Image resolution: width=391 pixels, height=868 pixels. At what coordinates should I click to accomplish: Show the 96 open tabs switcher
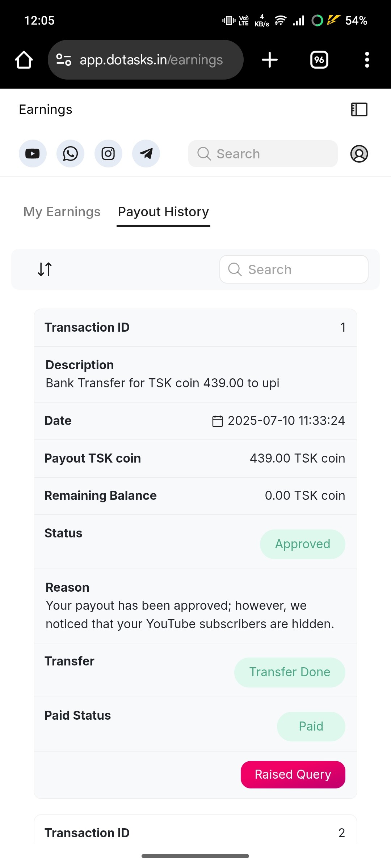pyautogui.click(x=319, y=60)
